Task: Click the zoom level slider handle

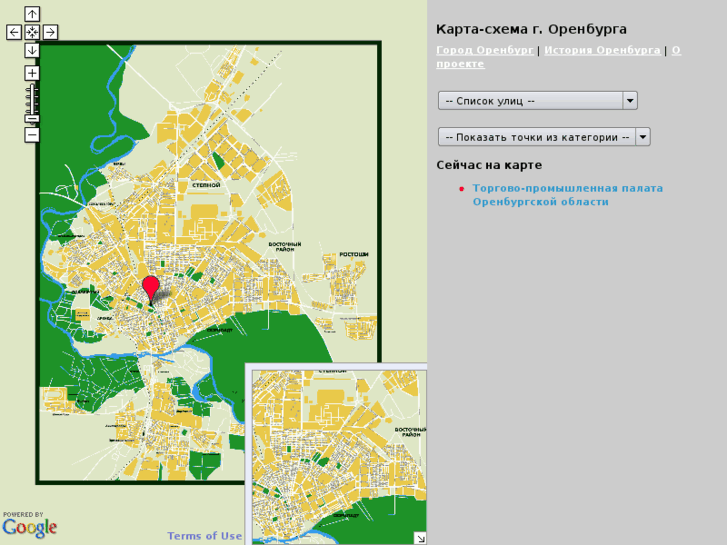Action: (32, 117)
